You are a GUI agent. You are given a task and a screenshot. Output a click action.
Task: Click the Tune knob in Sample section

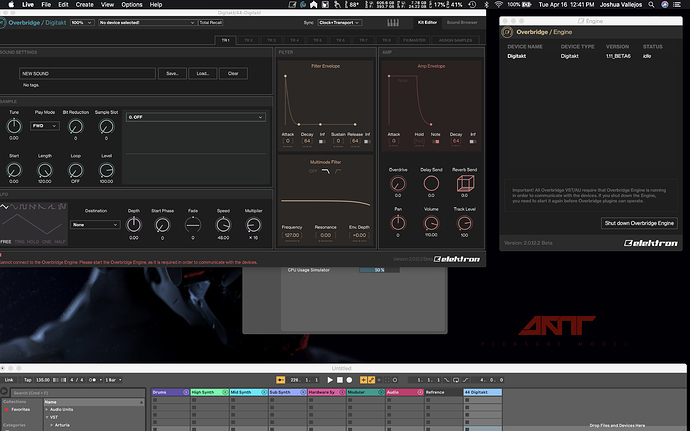coord(14,126)
